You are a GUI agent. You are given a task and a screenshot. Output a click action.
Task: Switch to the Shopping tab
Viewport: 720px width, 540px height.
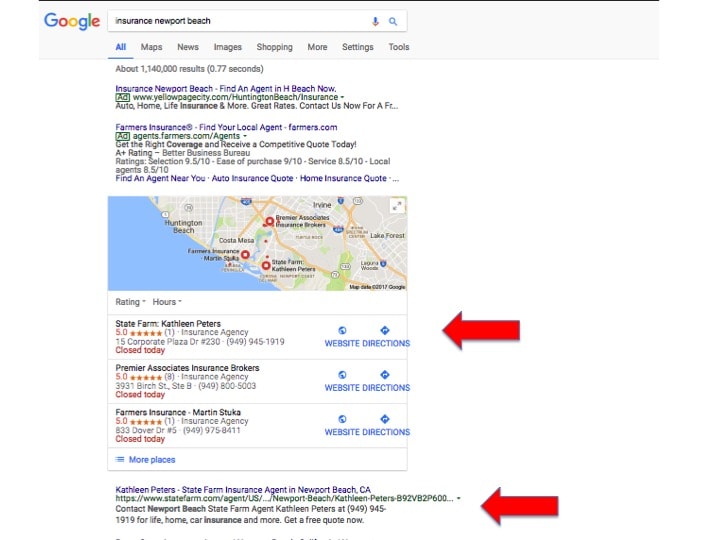click(274, 47)
